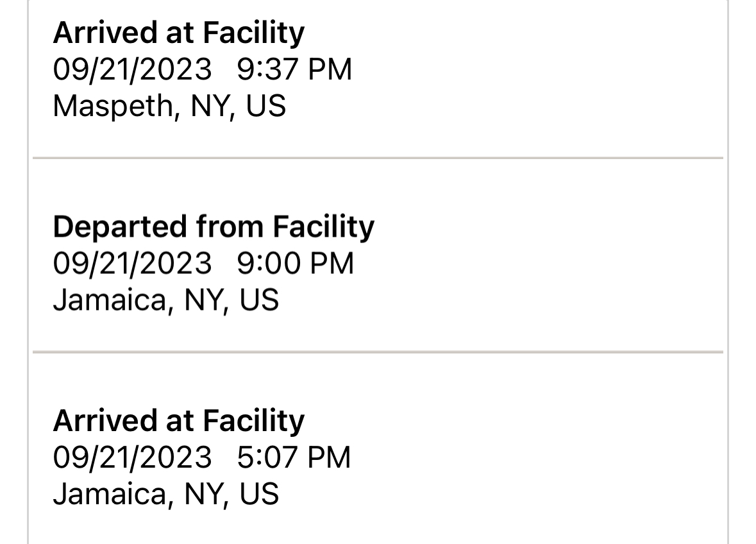Viewport: 756px width, 544px height.
Task: Select the top 'Arrived at Facility' heading
Action: pyautogui.click(x=179, y=33)
